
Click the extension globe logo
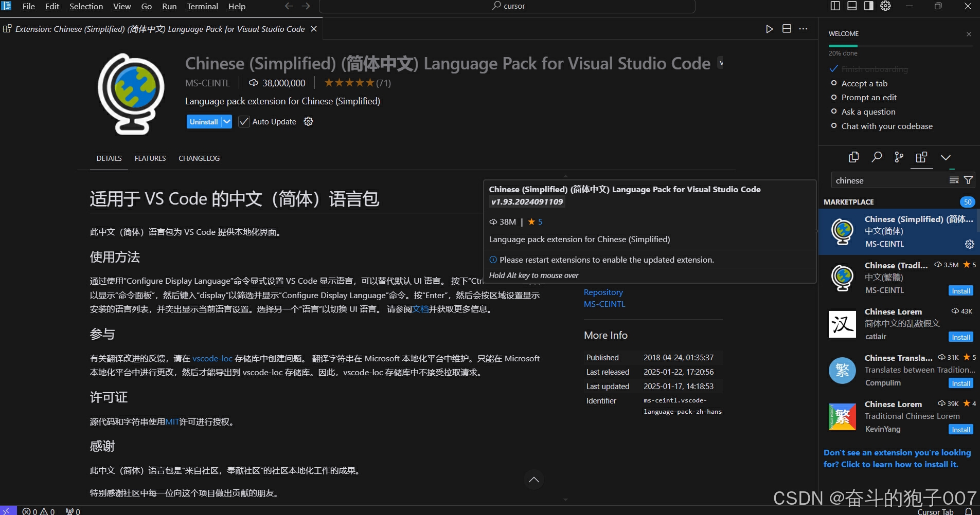click(131, 94)
